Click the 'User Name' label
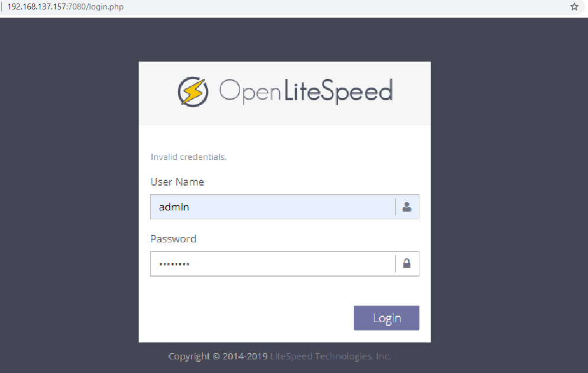588x373 pixels. (x=177, y=182)
